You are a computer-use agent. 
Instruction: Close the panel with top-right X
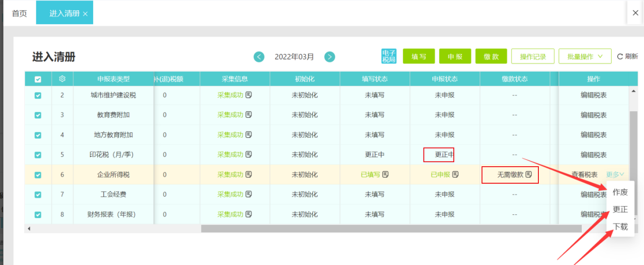click(635, 13)
